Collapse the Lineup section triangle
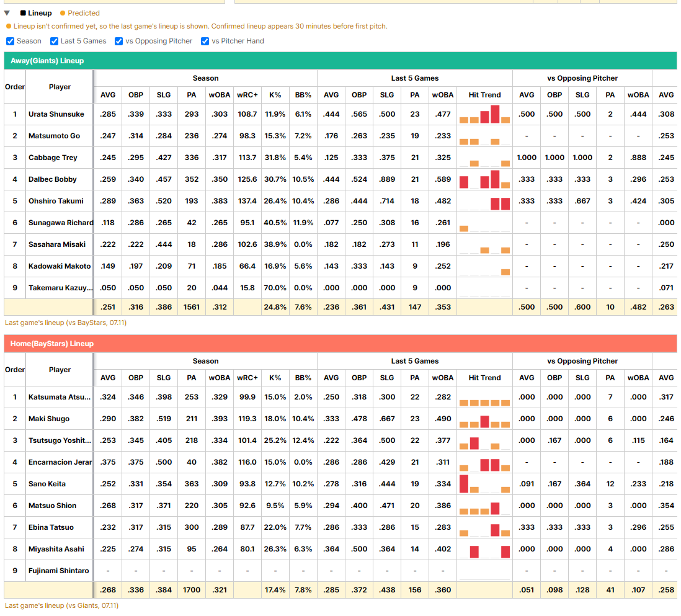Screen dimensions: 681x616 (7, 13)
